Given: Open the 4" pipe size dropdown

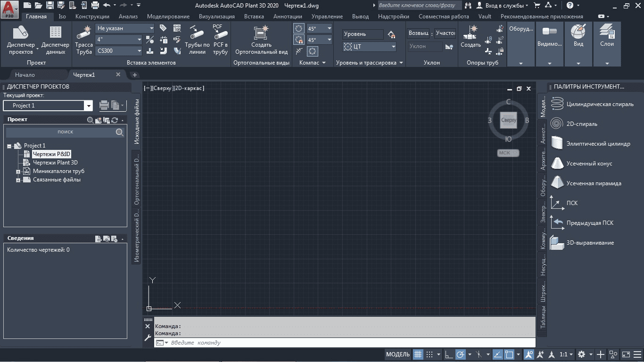Looking at the screenshot, I should point(118,40).
